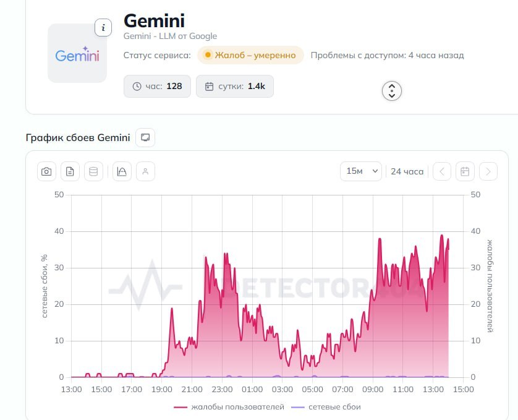Viewport: 518px width, 420px height.
Task: Expand the service card with up-down arrows
Action: pos(392,90)
